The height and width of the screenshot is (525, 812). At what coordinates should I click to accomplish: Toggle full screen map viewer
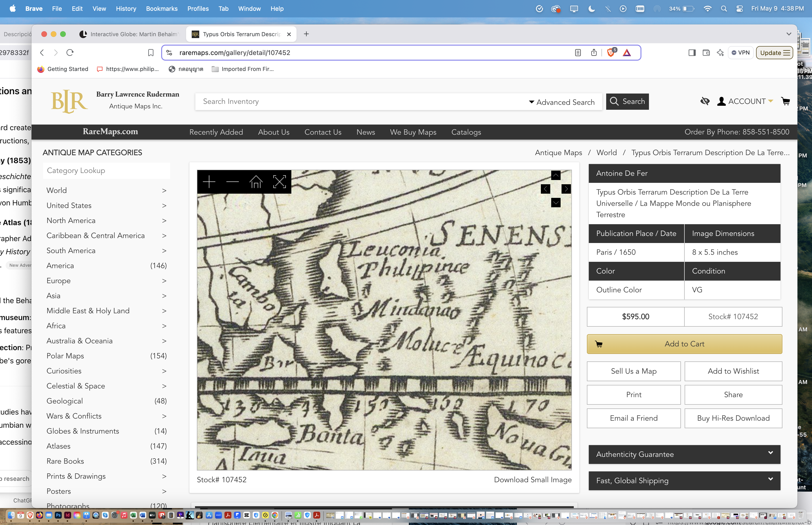(279, 182)
